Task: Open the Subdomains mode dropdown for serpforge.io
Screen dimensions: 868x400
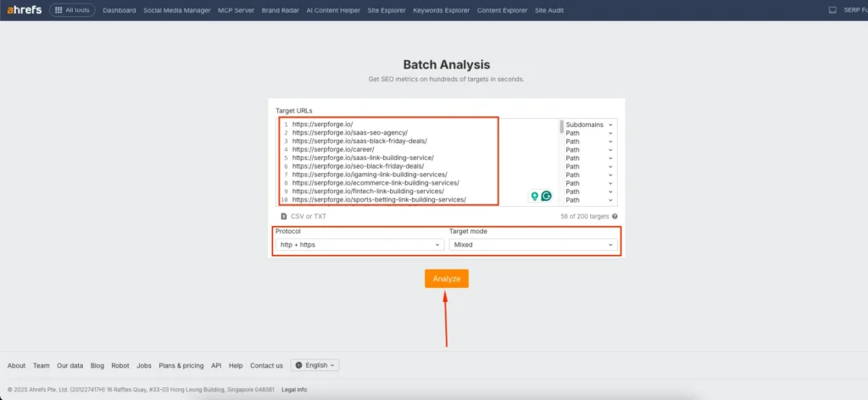Action: (589, 125)
